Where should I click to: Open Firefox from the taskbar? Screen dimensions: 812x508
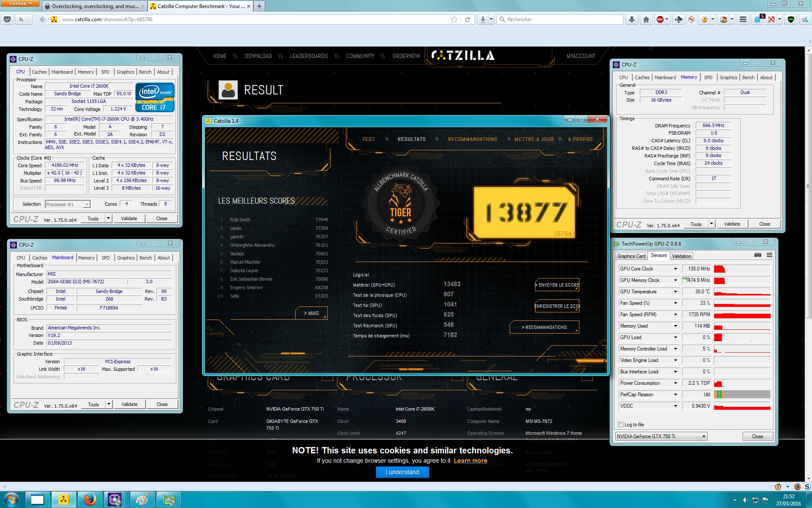(x=90, y=500)
